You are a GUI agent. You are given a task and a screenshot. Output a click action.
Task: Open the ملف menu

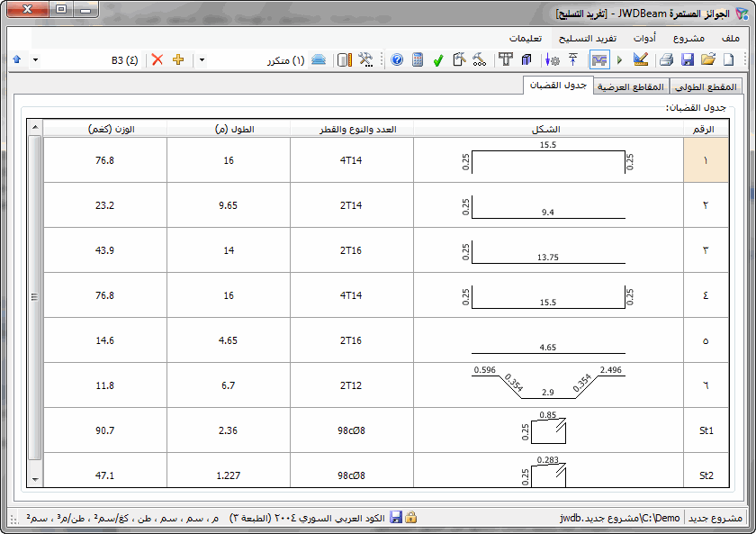pos(730,38)
